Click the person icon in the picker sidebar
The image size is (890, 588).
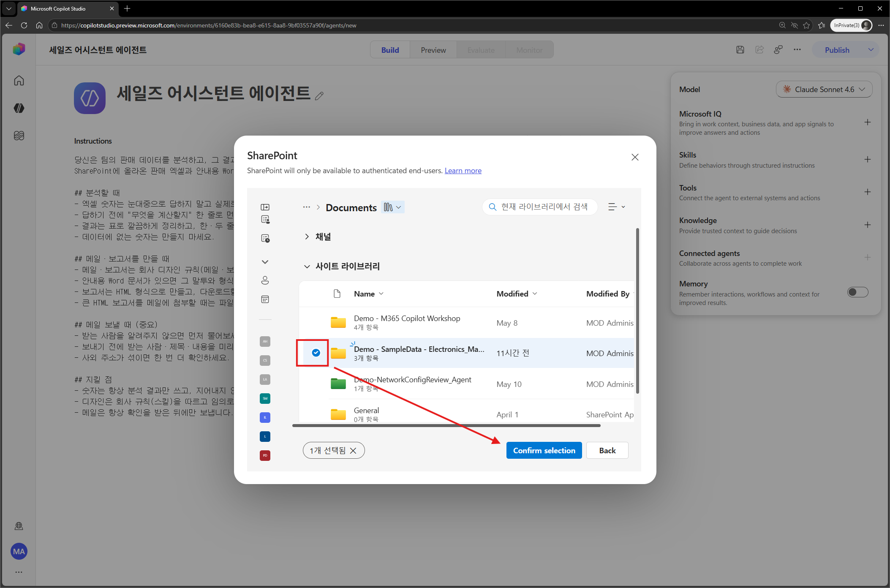click(265, 280)
